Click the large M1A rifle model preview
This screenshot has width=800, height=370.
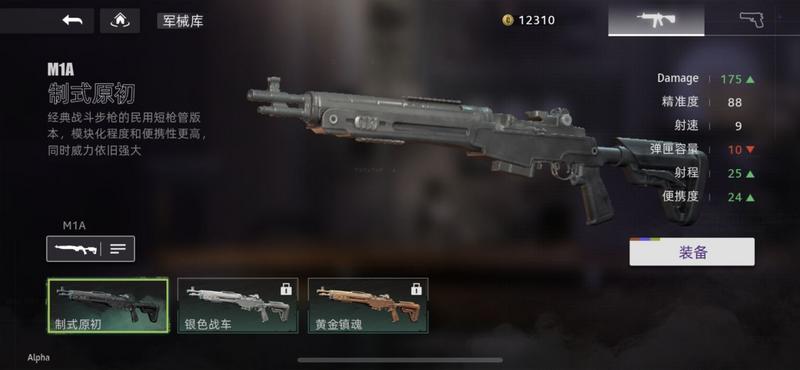pos(477,151)
